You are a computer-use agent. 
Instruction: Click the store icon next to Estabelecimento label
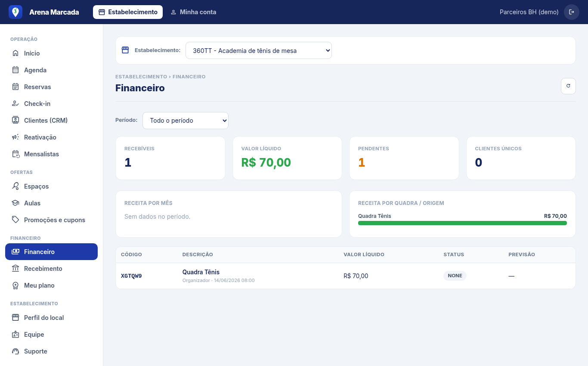tap(125, 50)
